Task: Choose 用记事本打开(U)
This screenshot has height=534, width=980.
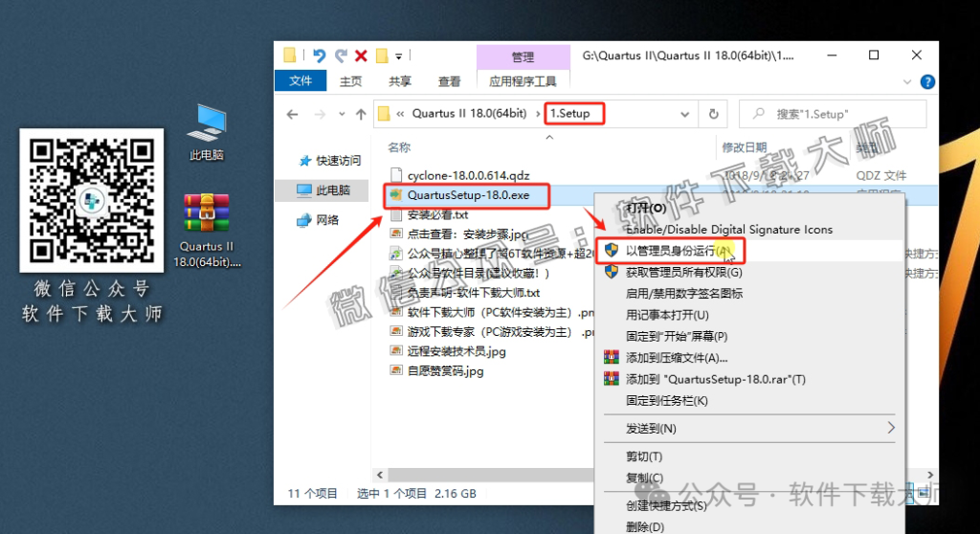Action: tap(667, 315)
